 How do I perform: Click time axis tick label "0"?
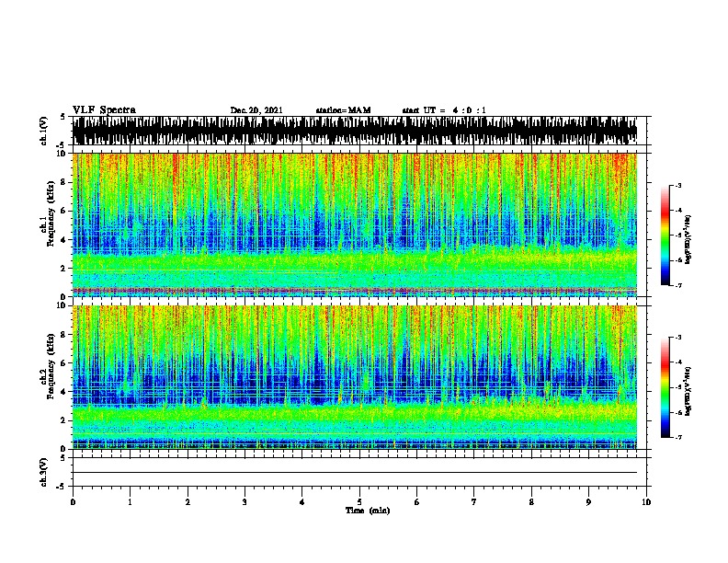pos(73,502)
